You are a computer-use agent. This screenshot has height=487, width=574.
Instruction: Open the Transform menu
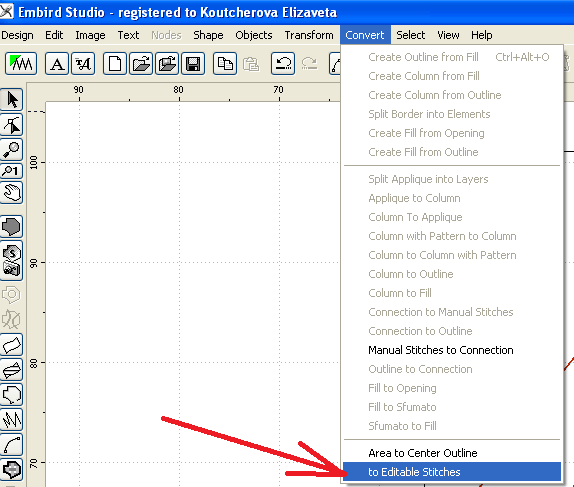click(x=309, y=35)
